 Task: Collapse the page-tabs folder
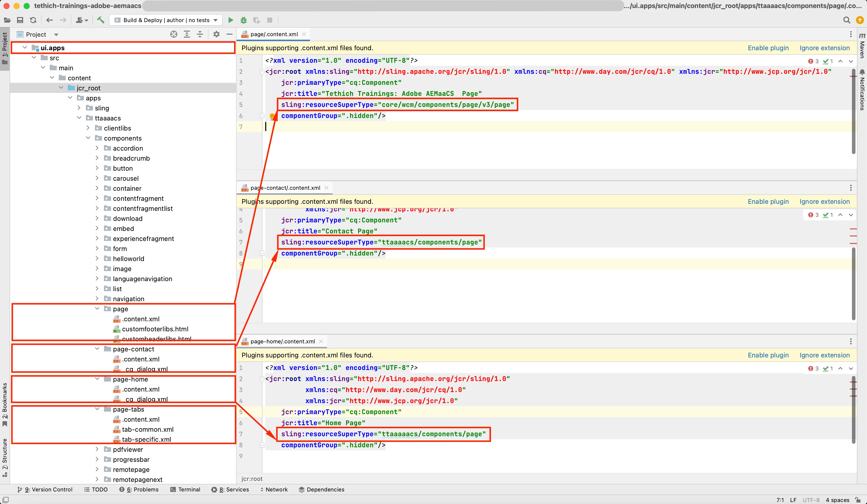point(97,409)
